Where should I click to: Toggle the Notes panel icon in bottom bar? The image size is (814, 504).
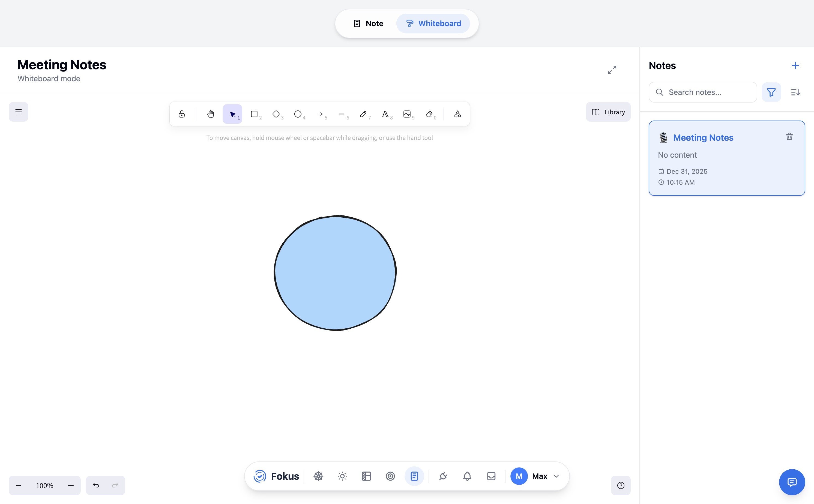414,476
